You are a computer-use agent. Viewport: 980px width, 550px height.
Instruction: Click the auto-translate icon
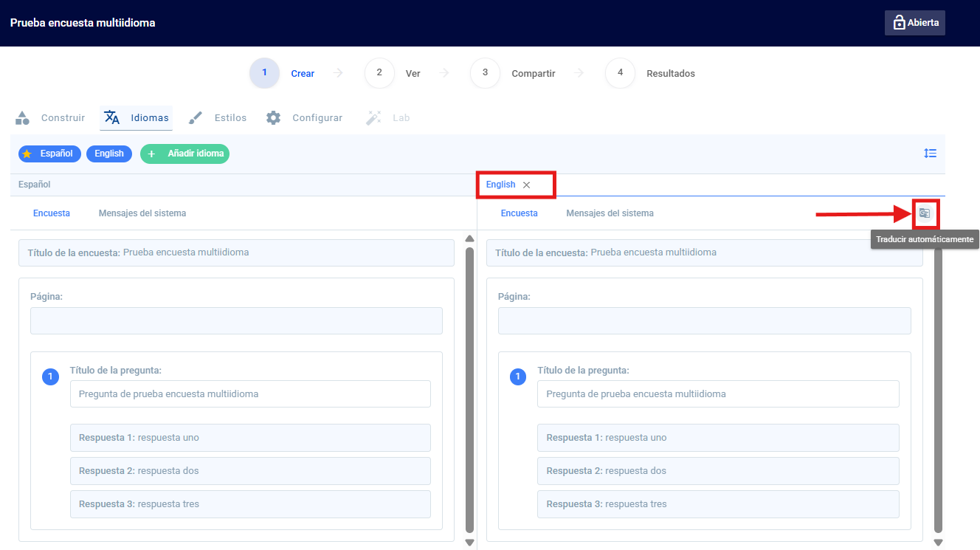tap(925, 213)
